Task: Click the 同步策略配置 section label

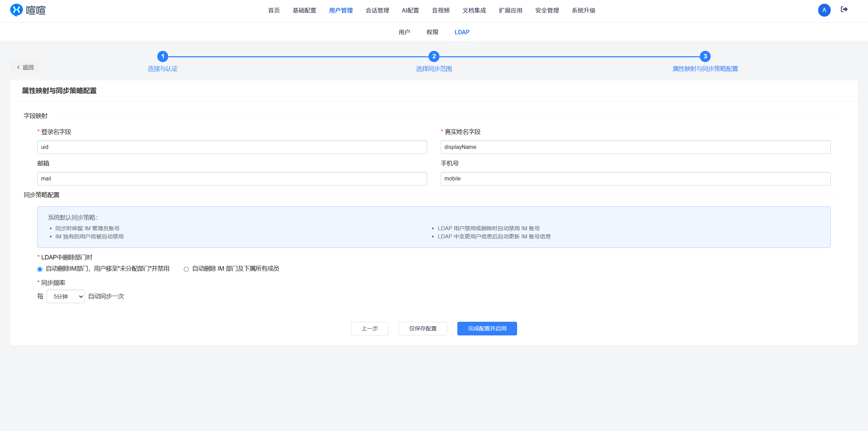Action: (42, 195)
